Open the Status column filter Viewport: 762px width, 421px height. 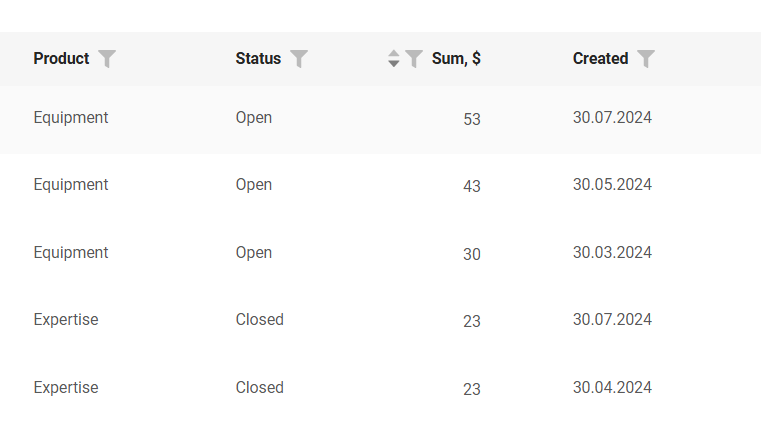(x=298, y=59)
